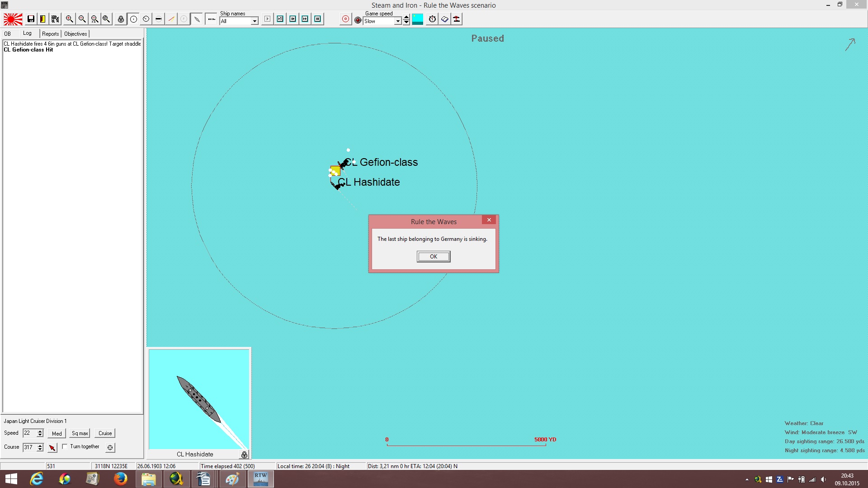Screen dimensions: 868x488
Task: Increase the Speed value with spinner arrow
Action: click(40, 431)
